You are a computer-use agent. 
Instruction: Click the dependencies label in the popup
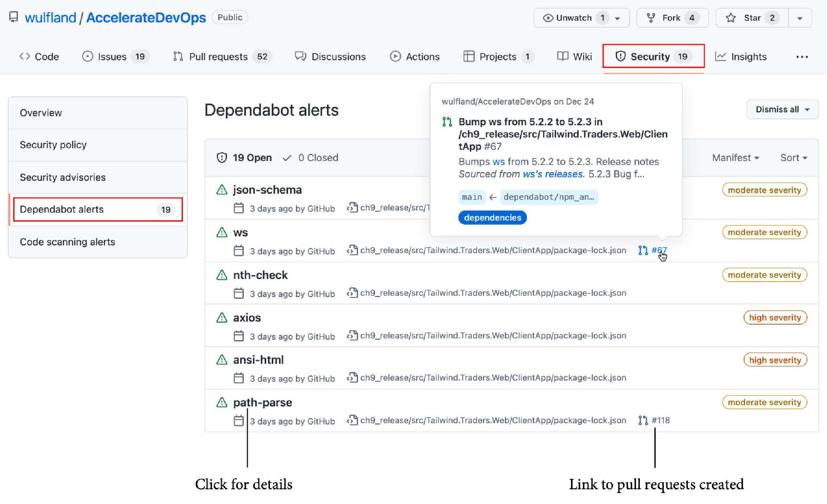(492, 218)
